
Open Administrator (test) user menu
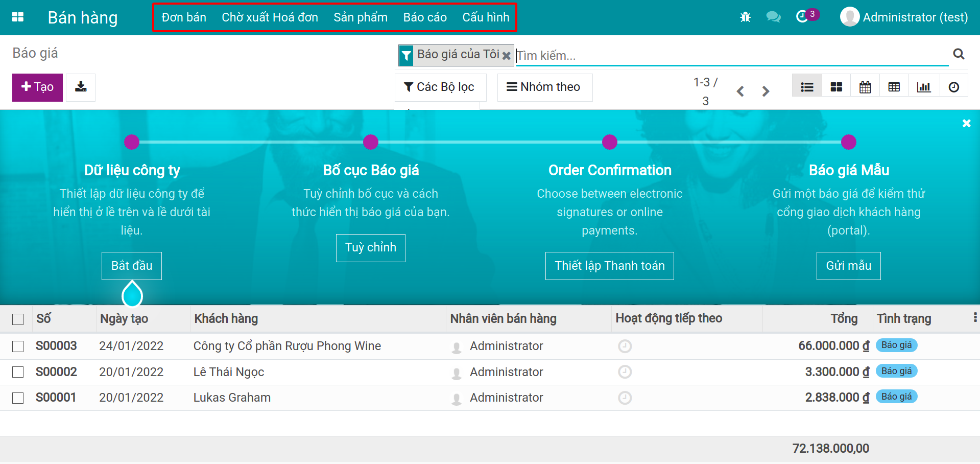tap(904, 17)
